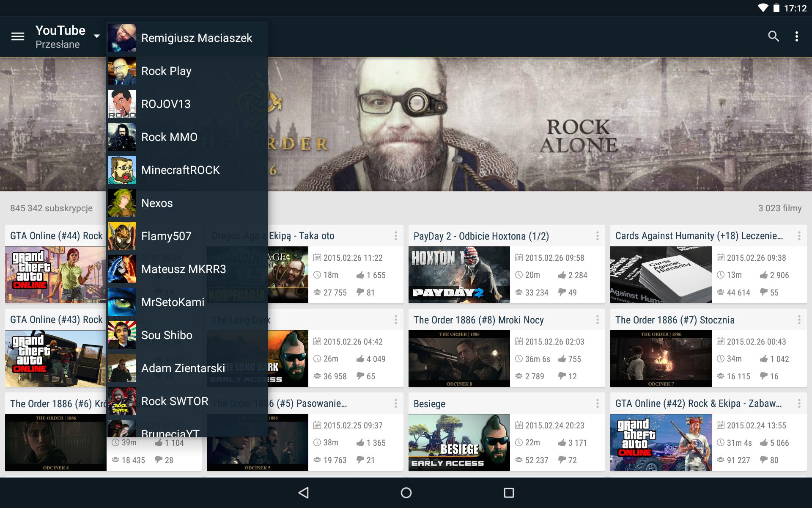Open Besiege video title
This screenshot has height=508, width=812.
pos(429,404)
